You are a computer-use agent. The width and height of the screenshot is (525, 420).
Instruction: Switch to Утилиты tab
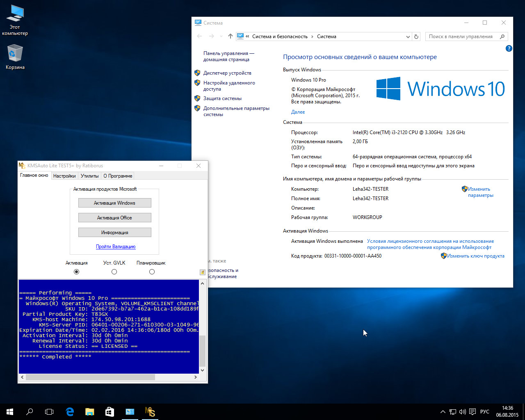89,176
